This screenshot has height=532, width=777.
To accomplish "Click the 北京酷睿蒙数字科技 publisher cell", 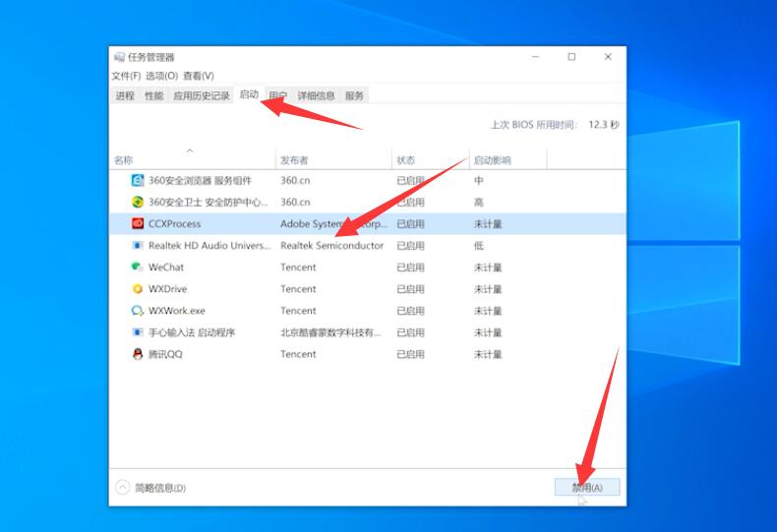I will pos(330,332).
